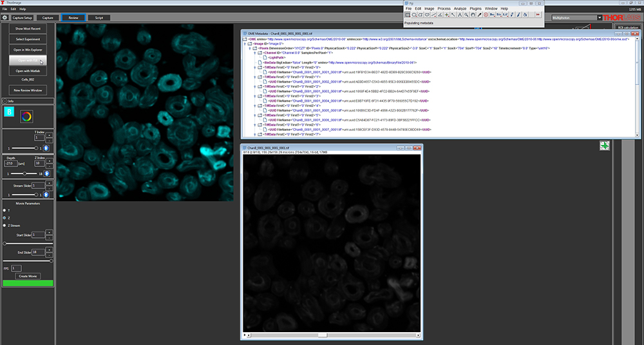This screenshot has height=345, width=644.
Task: Click the FPS input field
Action: coord(17,268)
